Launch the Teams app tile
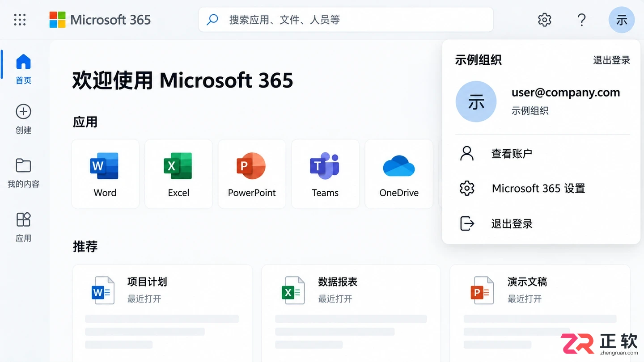 tap(325, 174)
